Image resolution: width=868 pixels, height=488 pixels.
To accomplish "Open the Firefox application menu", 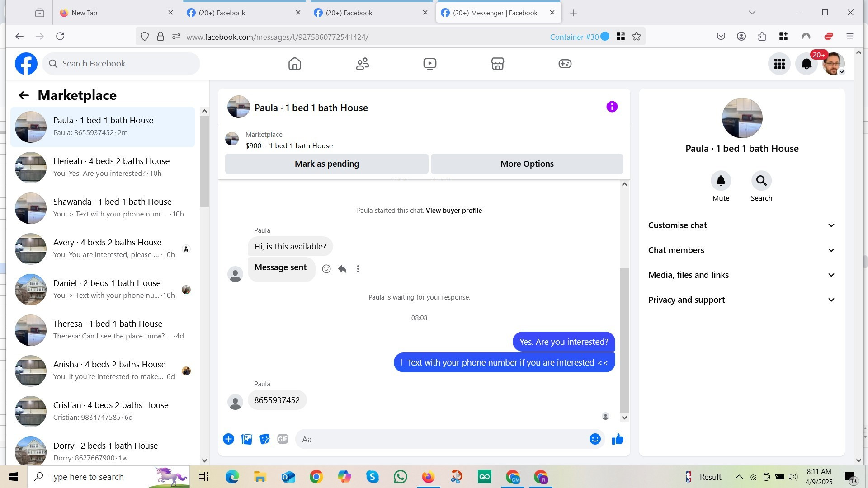I will (x=849, y=37).
